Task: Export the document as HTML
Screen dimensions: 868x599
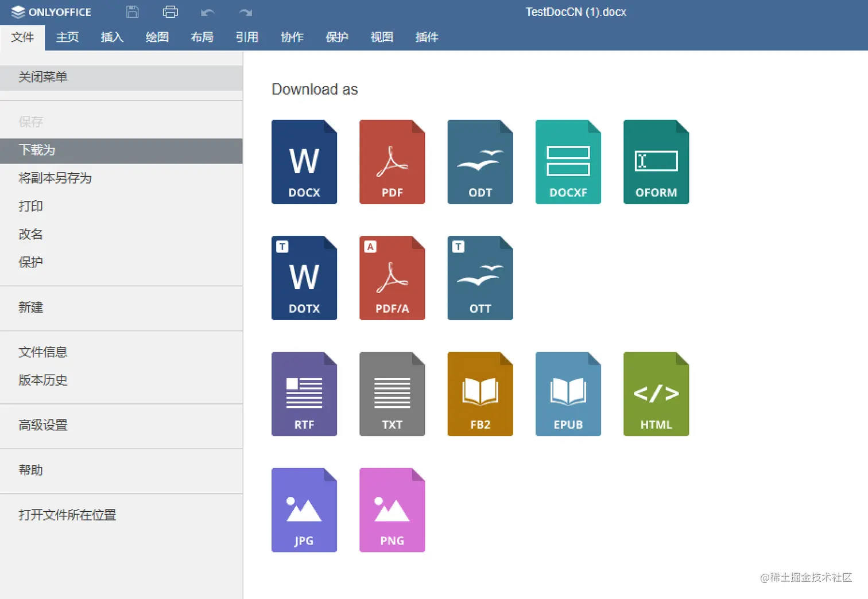Action: coord(656,394)
